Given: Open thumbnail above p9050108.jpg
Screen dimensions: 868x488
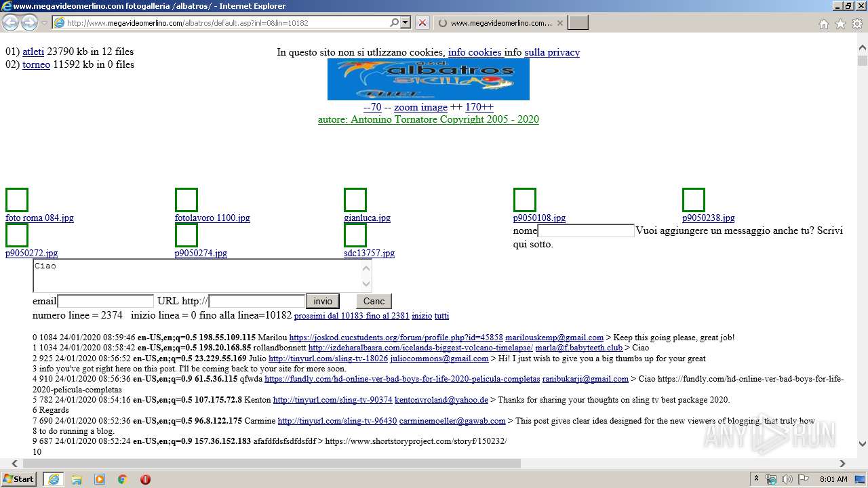Looking at the screenshot, I should point(525,201).
